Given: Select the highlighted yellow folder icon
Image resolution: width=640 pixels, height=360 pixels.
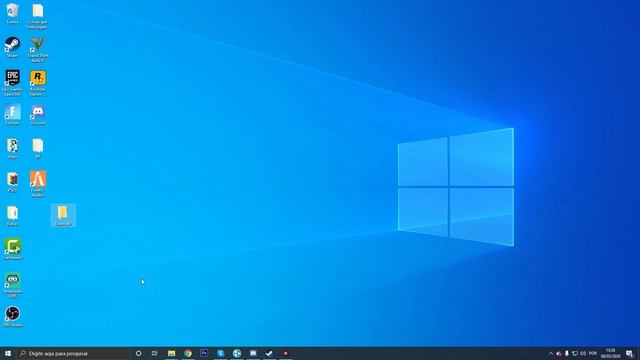Looking at the screenshot, I should pyautogui.click(x=63, y=215).
